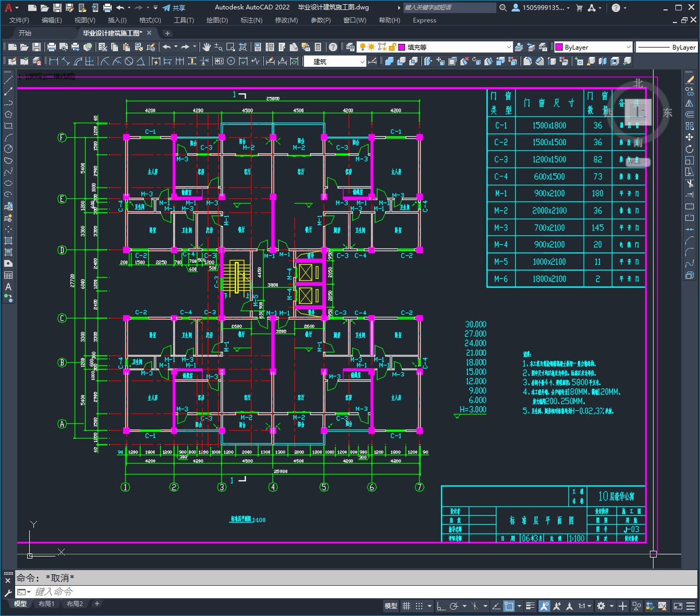Select the Rectangle draw tool

pos(8,126)
